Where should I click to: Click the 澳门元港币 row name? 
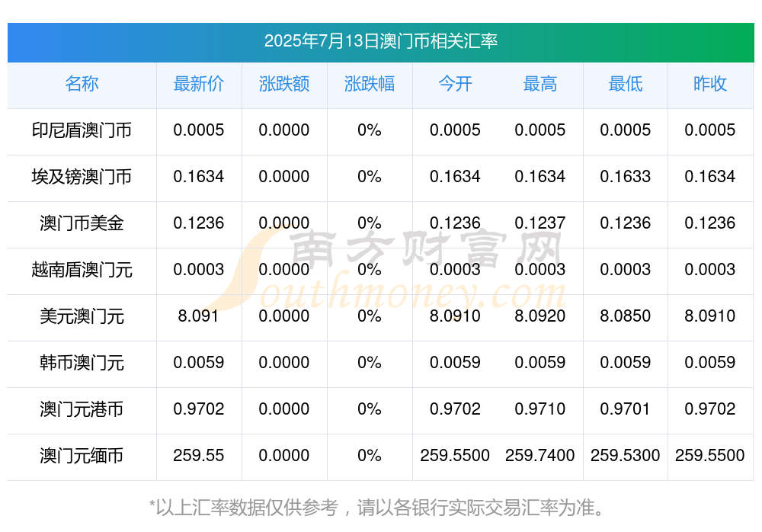tap(82, 409)
